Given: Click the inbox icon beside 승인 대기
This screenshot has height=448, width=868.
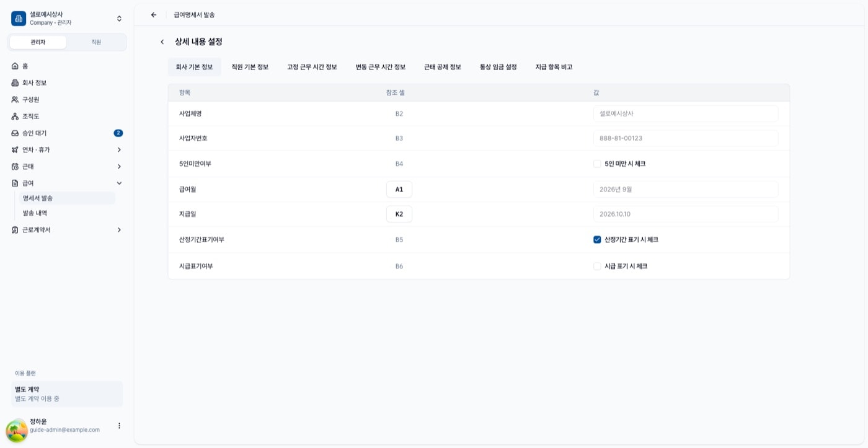Looking at the screenshot, I should point(15,133).
